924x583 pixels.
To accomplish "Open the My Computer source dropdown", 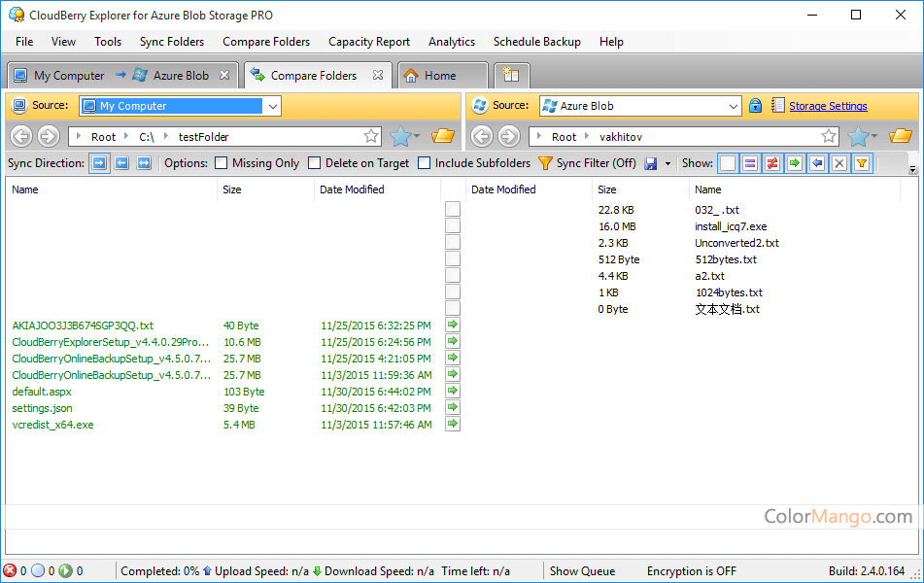I will click(271, 105).
